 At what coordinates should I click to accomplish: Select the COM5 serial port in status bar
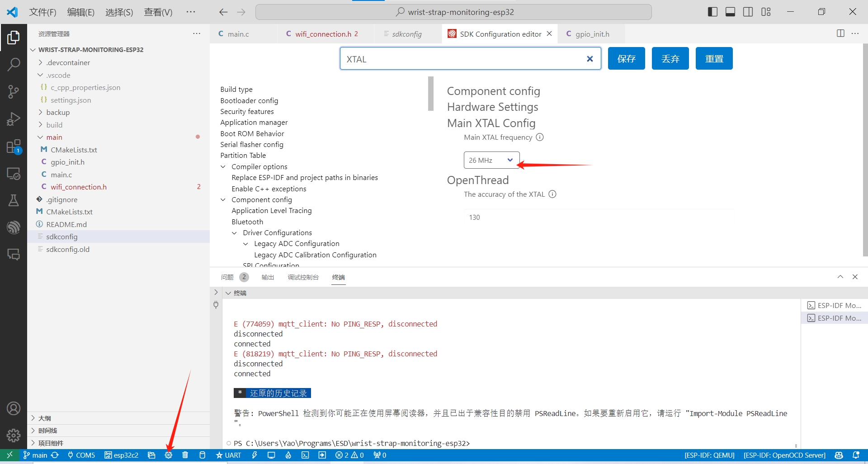pyautogui.click(x=81, y=455)
